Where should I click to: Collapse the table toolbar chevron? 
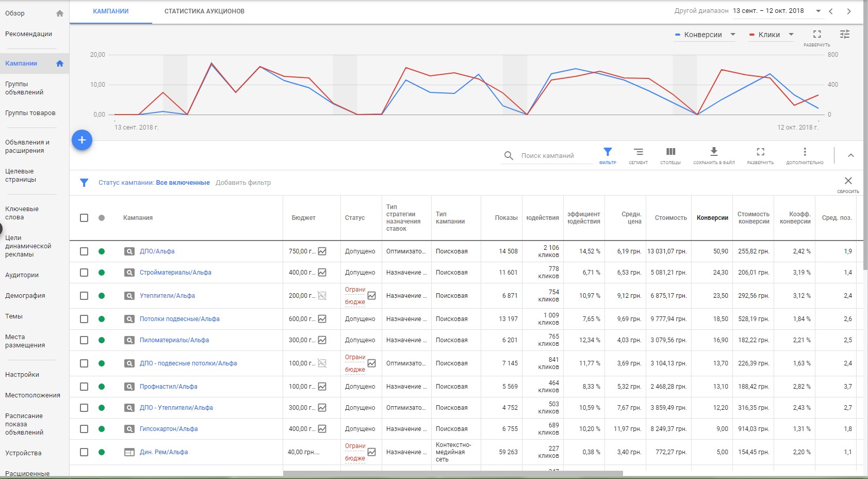851,155
